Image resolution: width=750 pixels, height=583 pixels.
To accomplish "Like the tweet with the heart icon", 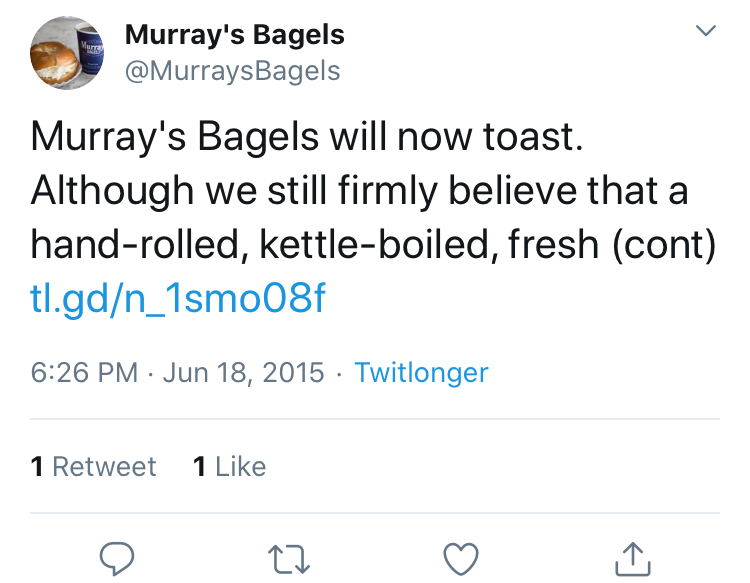I will tap(461, 557).
